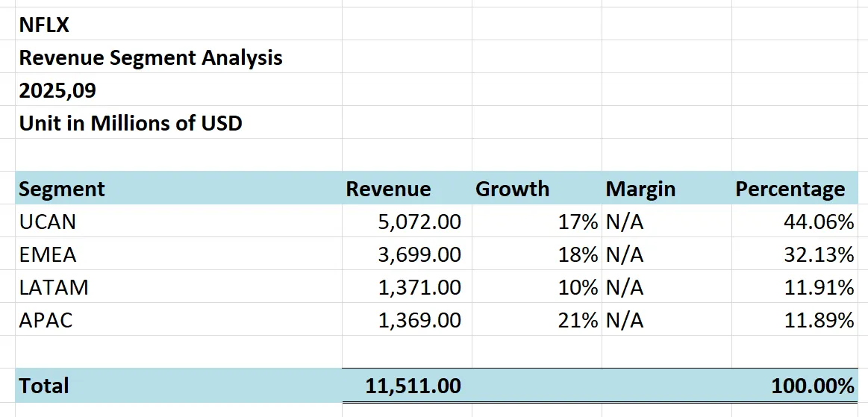Click the LATAM segment name cell
Screen dimensions: 868x417
click(x=54, y=287)
